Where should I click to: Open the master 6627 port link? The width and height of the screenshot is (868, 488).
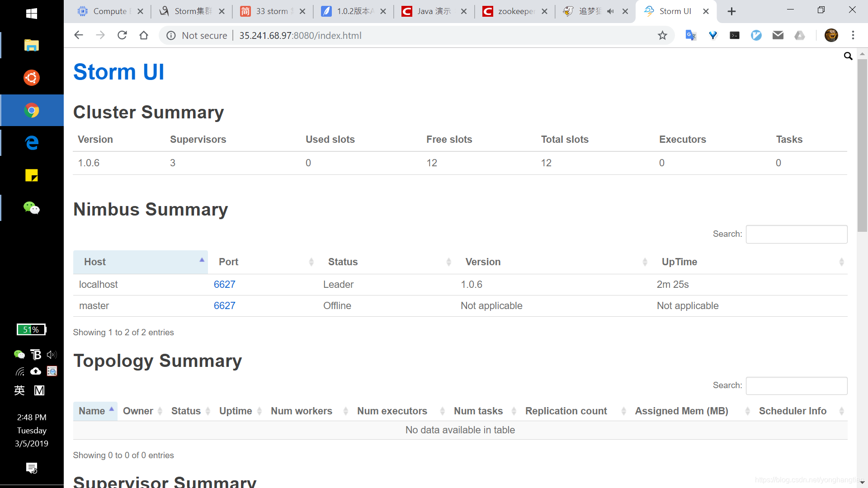(224, 305)
